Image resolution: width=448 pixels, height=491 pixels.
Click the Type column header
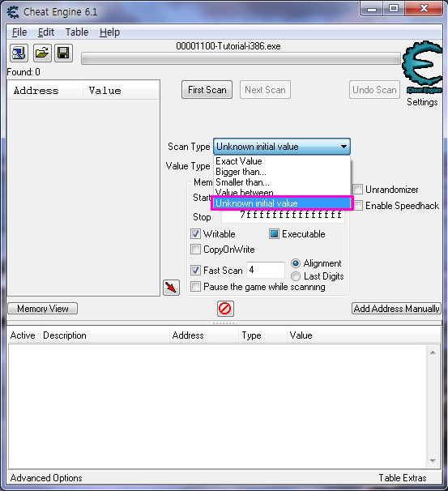pyautogui.click(x=262, y=335)
